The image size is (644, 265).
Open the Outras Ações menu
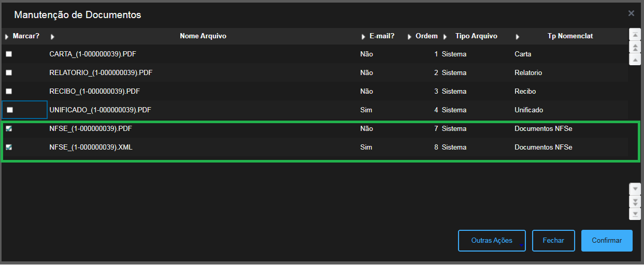coord(492,241)
